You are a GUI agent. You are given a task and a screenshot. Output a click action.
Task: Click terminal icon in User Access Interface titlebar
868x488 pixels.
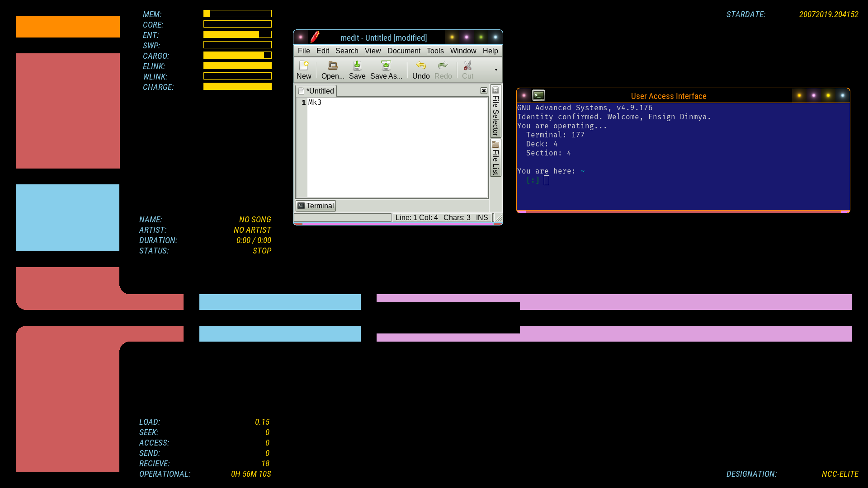click(x=538, y=95)
